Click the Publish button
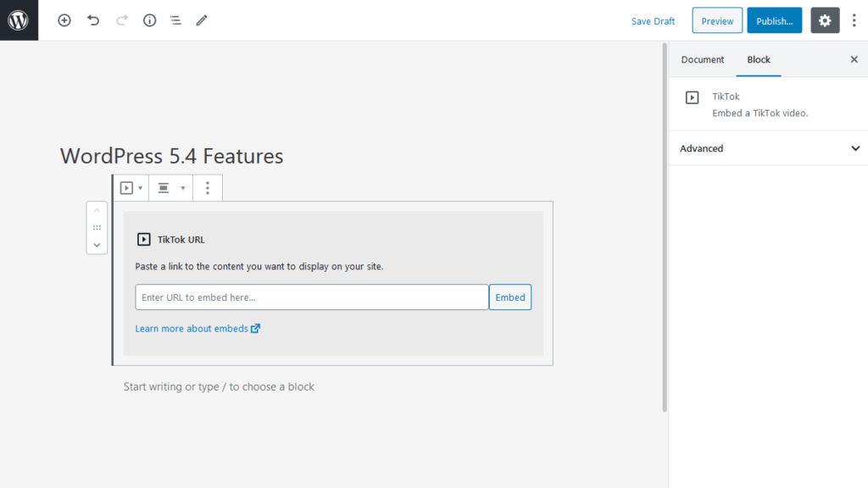This screenshot has width=868, height=488. tap(775, 21)
